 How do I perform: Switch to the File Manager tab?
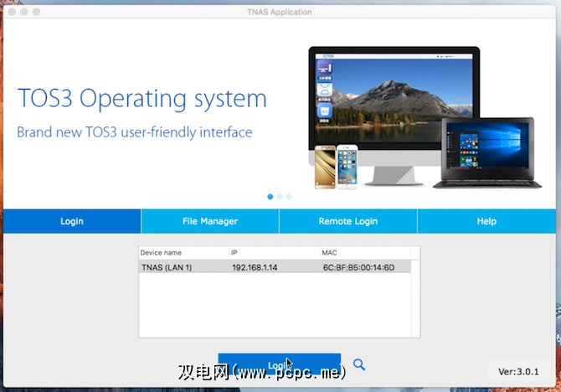tap(210, 221)
